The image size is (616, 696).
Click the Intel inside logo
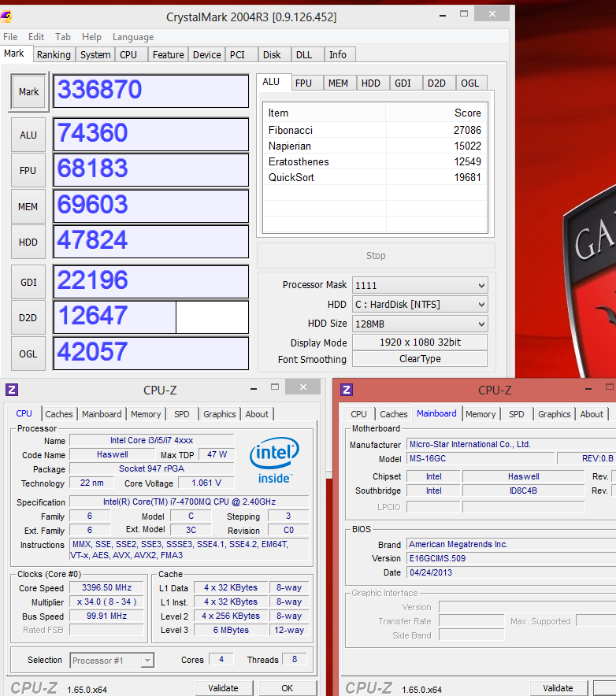274,461
